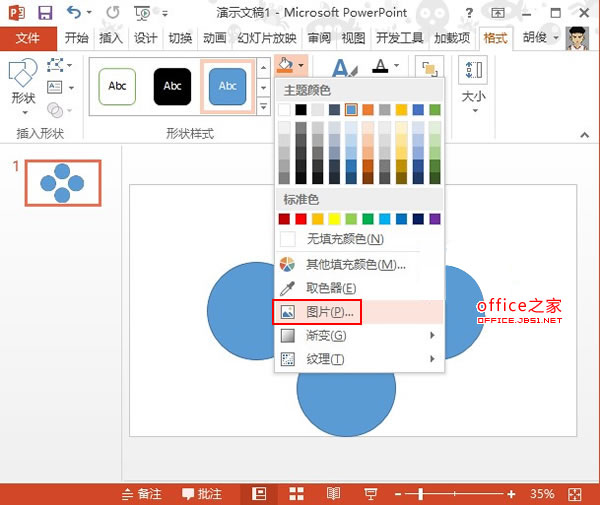The height and width of the screenshot is (505, 600).
Task: Switch to the Slide Show (幻灯片放映) tab
Action: pyautogui.click(x=267, y=38)
